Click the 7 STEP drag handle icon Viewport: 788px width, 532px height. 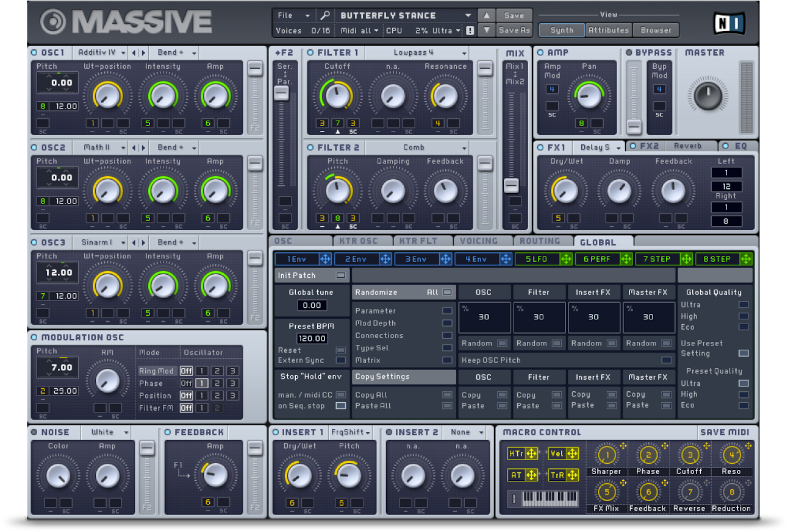pyautogui.click(x=686, y=259)
